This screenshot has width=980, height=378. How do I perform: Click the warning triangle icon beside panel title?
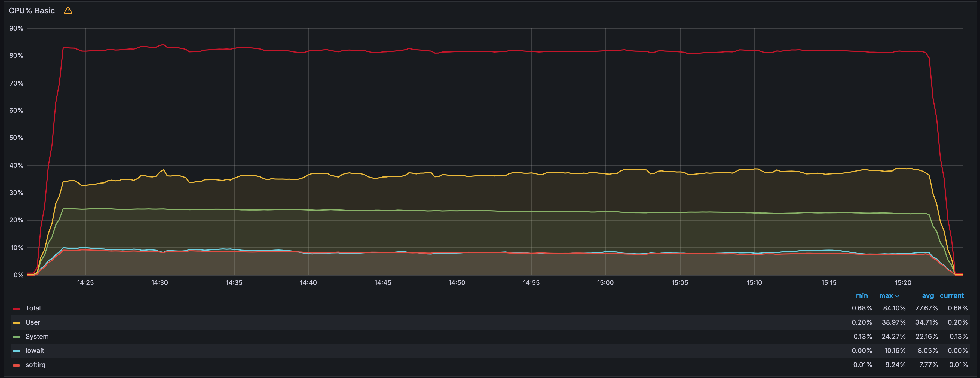pyautogui.click(x=68, y=11)
